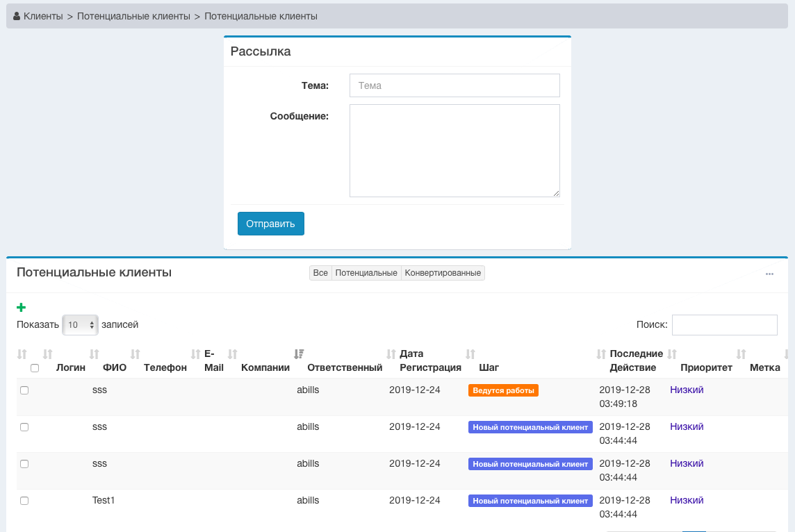The height and width of the screenshot is (532, 795).
Task: Sort the table by Шаг column
Action: (470, 354)
